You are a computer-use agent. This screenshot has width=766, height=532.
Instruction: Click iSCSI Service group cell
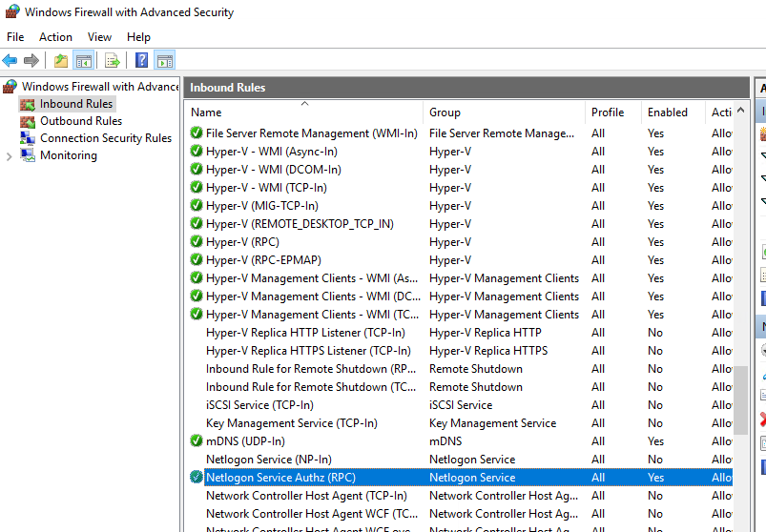461,404
